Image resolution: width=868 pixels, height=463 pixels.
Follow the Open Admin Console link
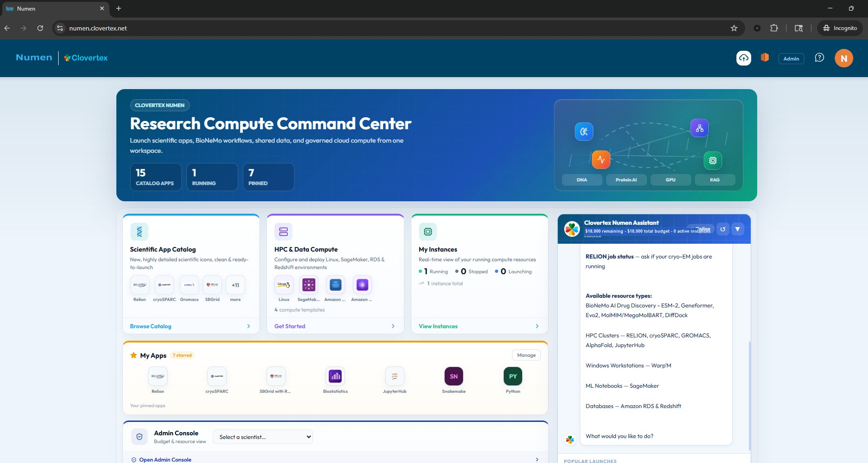165,460
